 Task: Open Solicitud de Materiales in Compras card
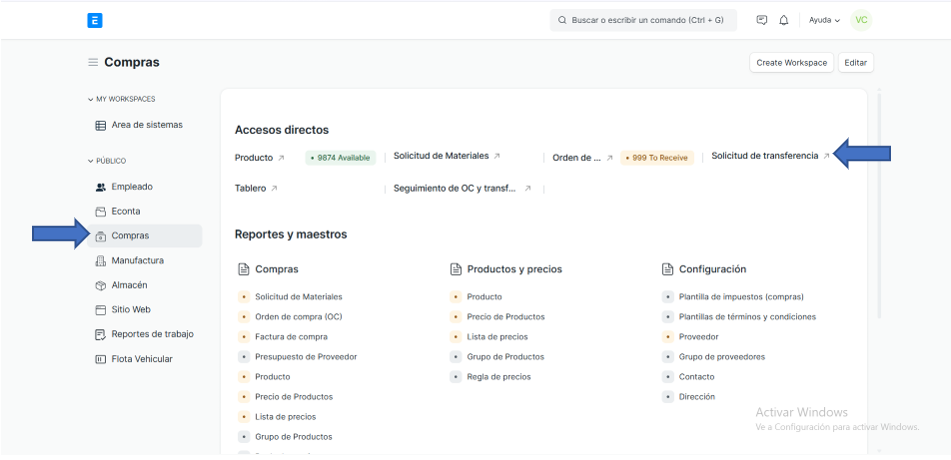pyautogui.click(x=299, y=297)
